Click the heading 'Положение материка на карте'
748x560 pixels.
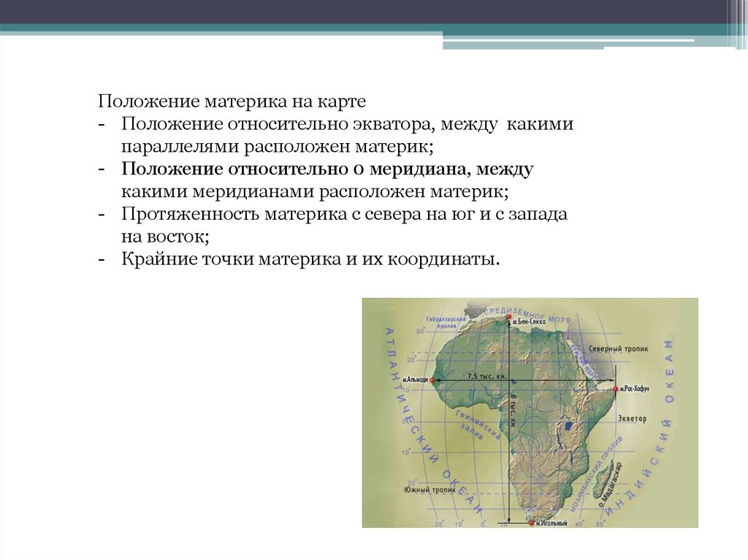tap(232, 101)
